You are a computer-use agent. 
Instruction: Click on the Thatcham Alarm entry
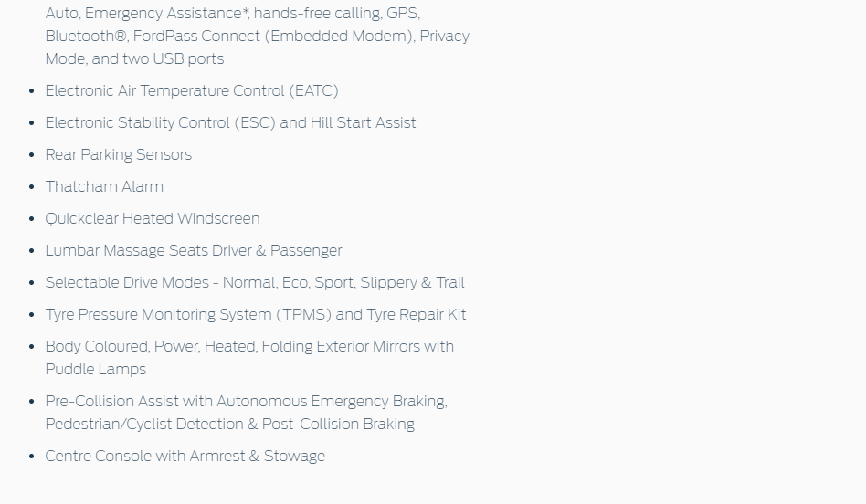104,186
